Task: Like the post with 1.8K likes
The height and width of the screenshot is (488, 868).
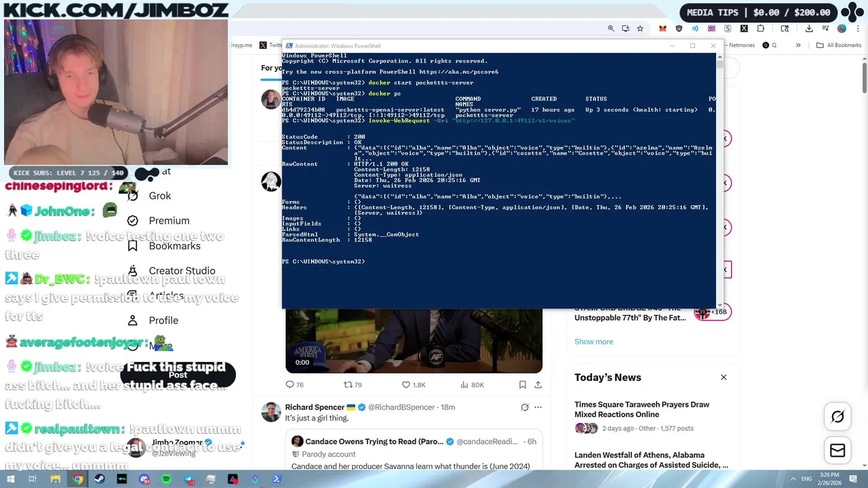Action: 414,385
